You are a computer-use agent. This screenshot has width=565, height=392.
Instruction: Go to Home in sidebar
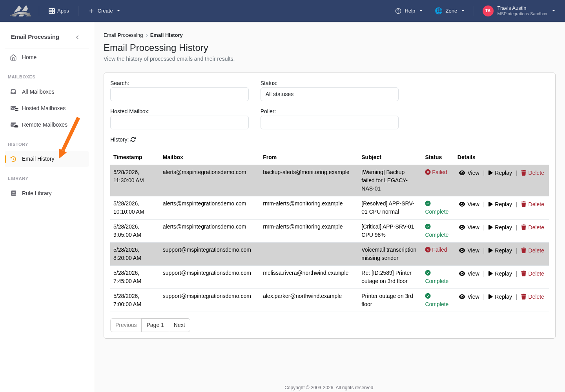click(47, 57)
